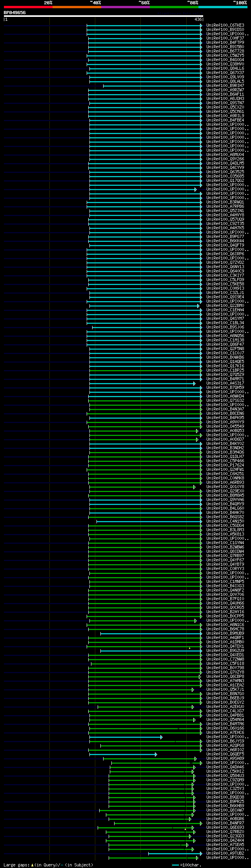Select UniRef100_Q9LV09 in the hit list
This screenshot has height=868, width=251.
[225, 77]
